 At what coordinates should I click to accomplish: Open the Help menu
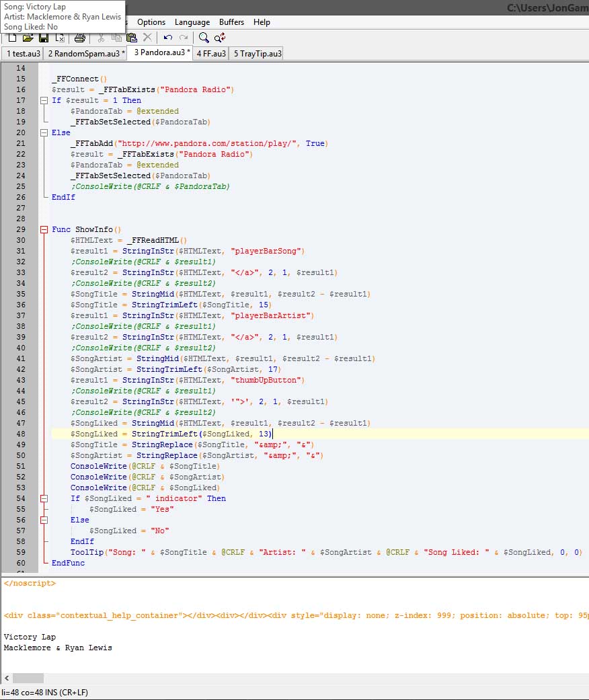pos(262,22)
